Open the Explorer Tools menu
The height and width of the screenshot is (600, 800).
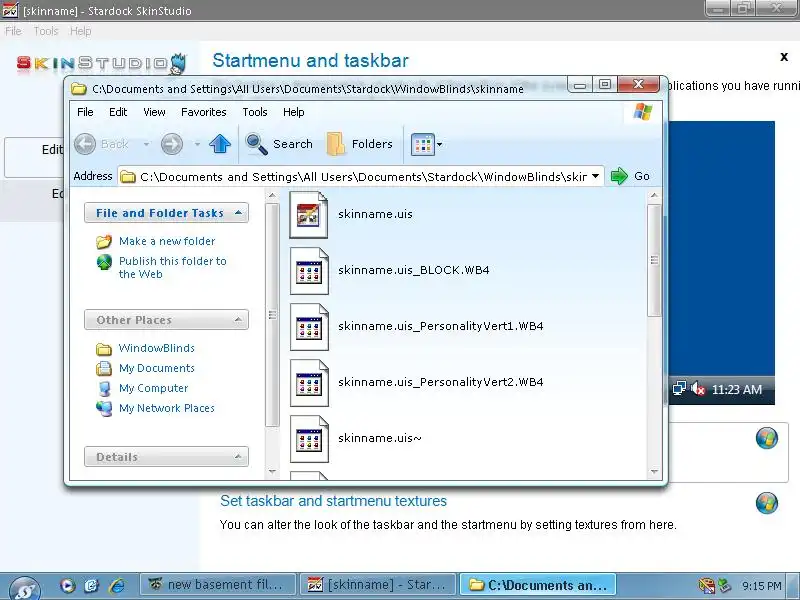click(255, 112)
